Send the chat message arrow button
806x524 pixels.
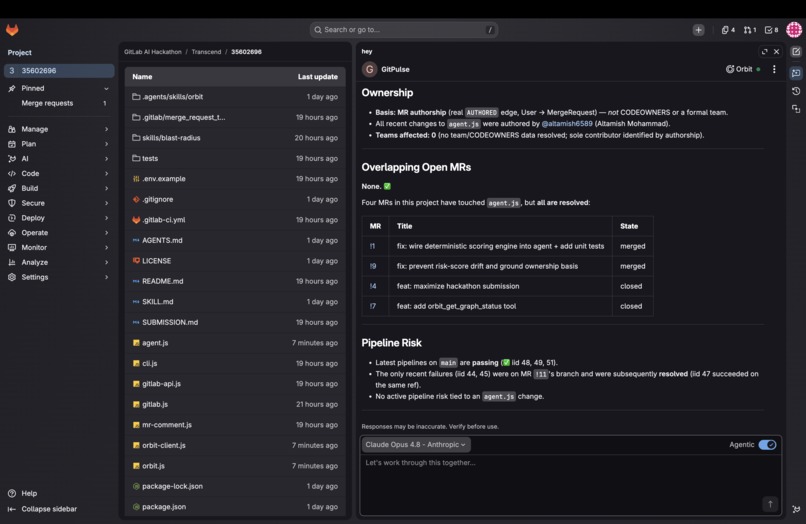[x=770, y=504]
